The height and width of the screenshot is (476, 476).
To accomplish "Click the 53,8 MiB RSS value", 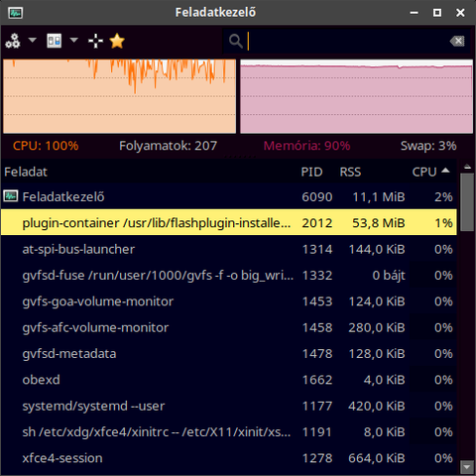I will click(379, 223).
